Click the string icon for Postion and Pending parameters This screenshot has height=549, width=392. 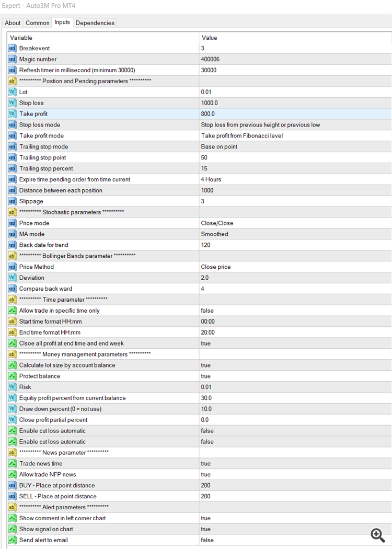(12, 81)
